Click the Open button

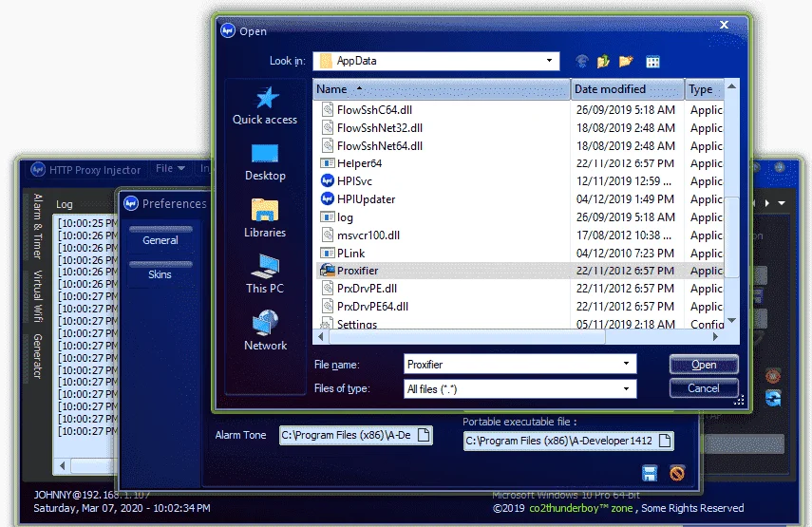tap(704, 365)
